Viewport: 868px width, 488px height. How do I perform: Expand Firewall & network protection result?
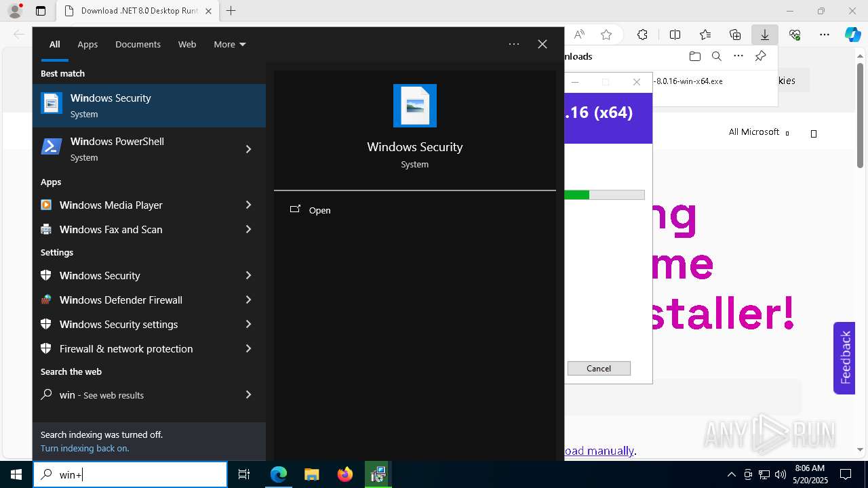(x=248, y=348)
